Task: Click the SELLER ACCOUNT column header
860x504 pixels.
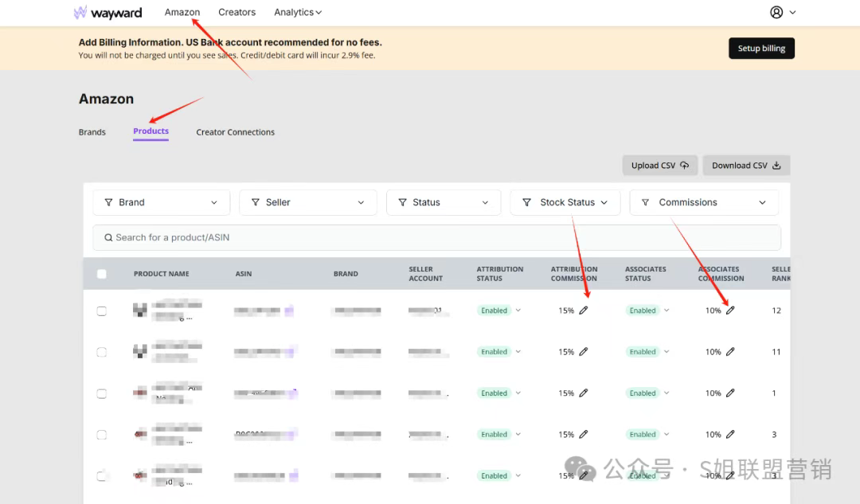Action: coord(425,274)
